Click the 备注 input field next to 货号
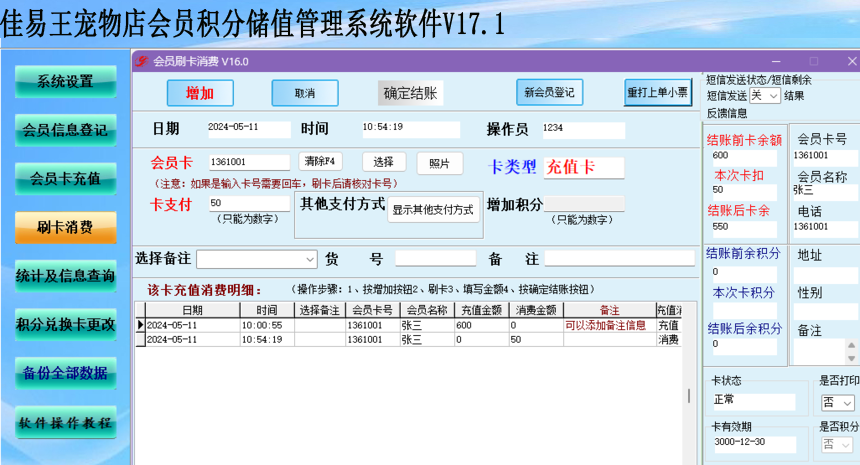Viewport: 860px width, 465px height. (620, 259)
